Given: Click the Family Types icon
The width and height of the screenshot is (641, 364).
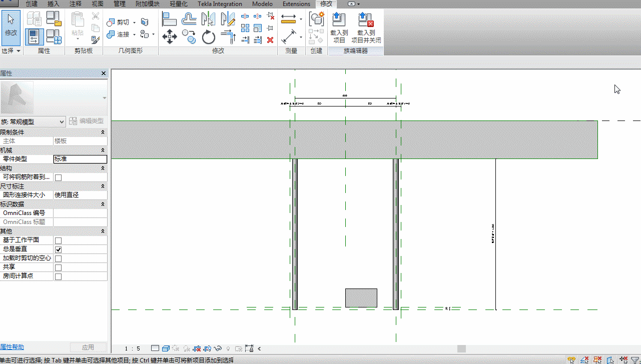Looking at the screenshot, I should (x=54, y=36).
